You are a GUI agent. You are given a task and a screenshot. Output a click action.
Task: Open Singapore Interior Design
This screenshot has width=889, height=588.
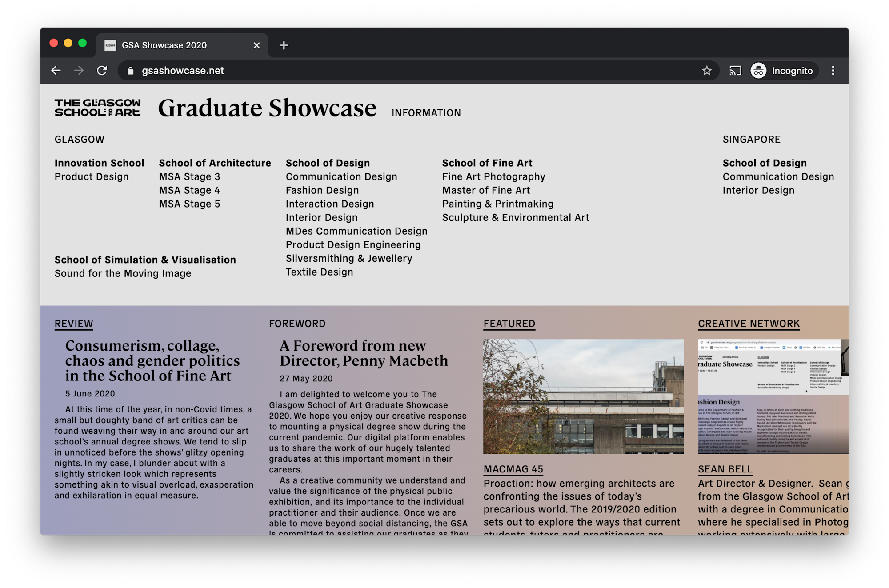tap(758, 191)
